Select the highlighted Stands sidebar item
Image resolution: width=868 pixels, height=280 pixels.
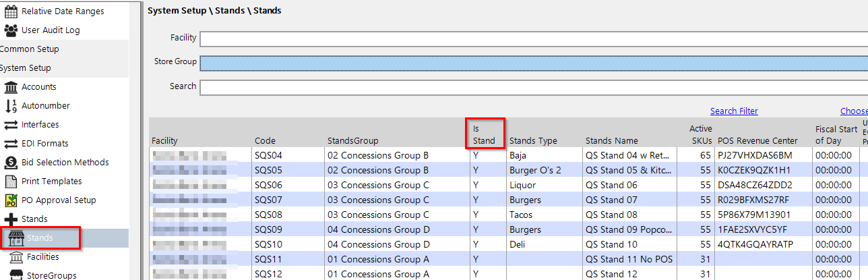click(x=40, y=238)
